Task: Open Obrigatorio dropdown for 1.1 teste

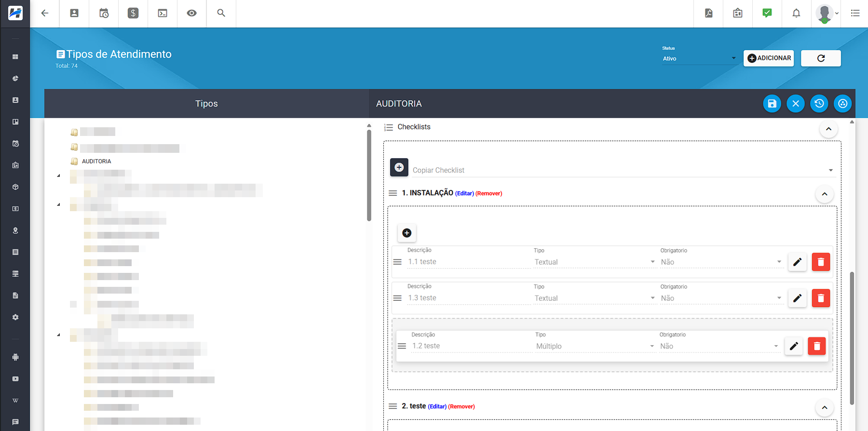Action: click(x=721, y=262)
